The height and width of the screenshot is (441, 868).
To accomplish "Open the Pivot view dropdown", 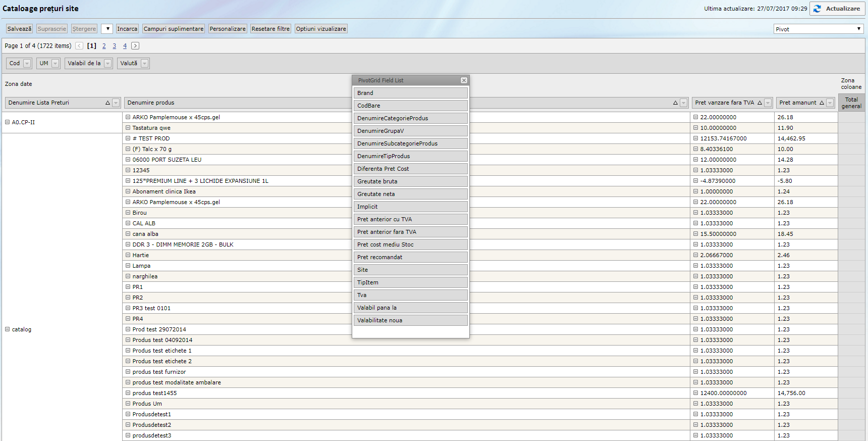I will pos(818,29).
